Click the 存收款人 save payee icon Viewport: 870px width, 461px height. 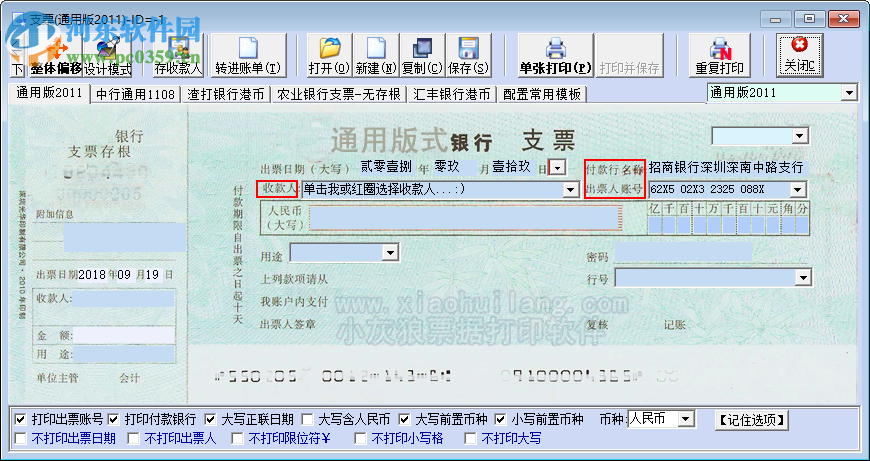click(x=178, y=55)
